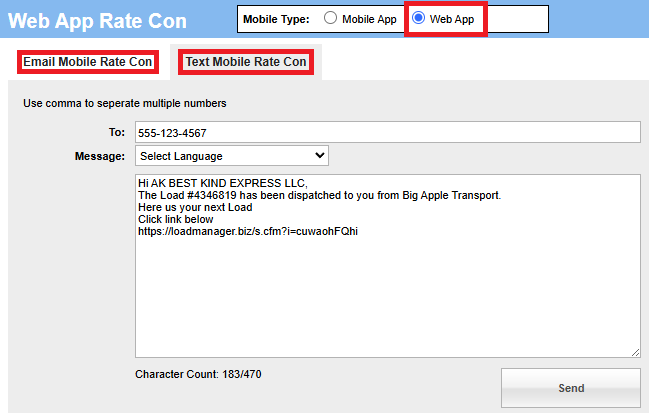
Task: Click the To phone number field
Action: pyautogui.click(x=387, y=132)
